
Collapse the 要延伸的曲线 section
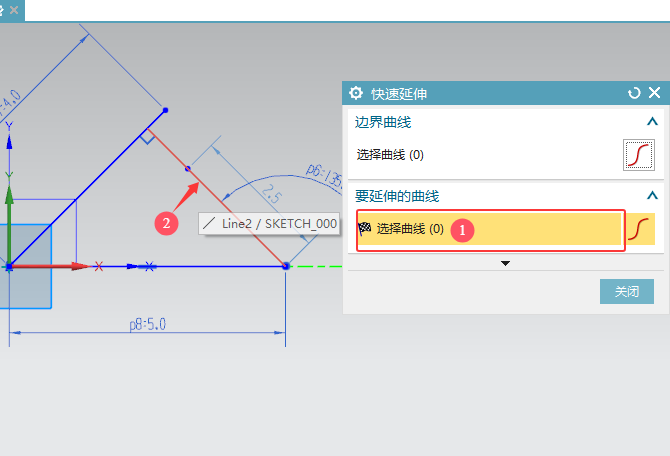click(x=652, y=196)
